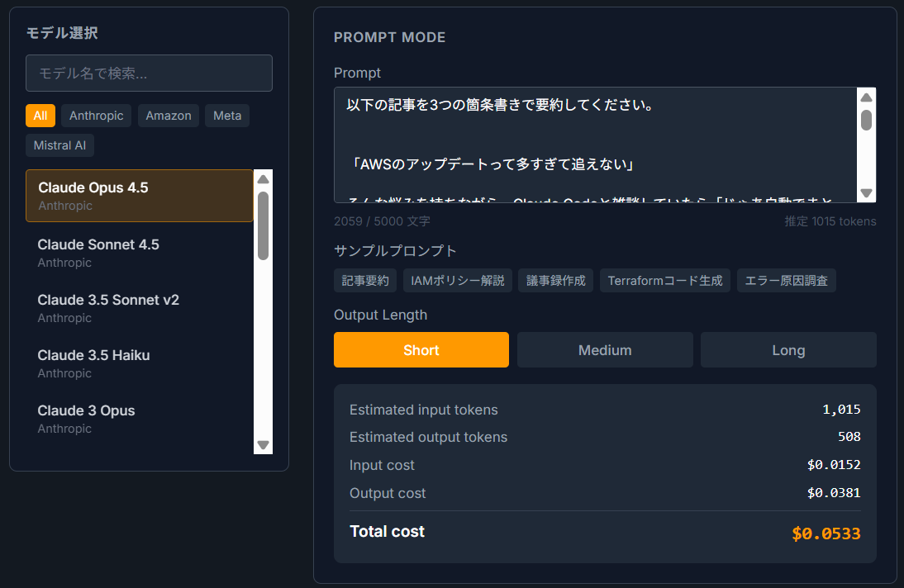Click the prompt scrollbar down arrow
Image resolution: width=904 pixels, height=588 pixels.
coord(866,192)
